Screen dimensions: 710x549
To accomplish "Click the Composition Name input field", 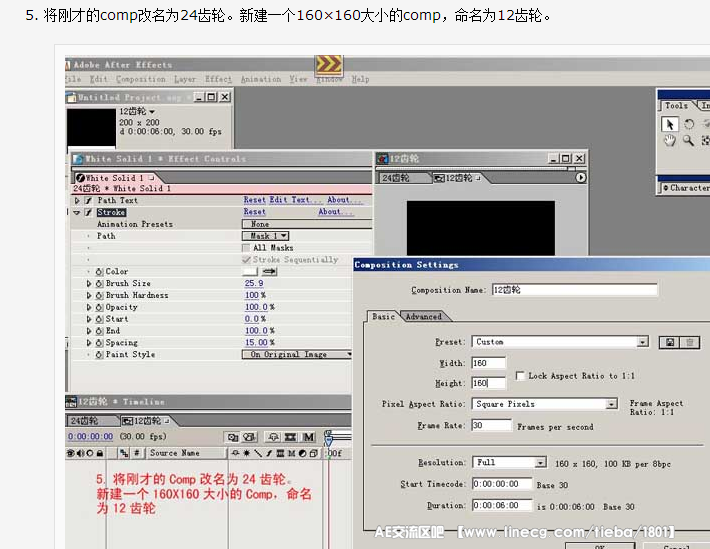I will 575,290.
